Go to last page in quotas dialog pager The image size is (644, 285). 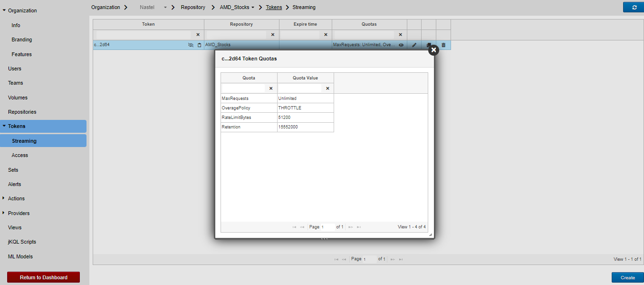[359, 227]
